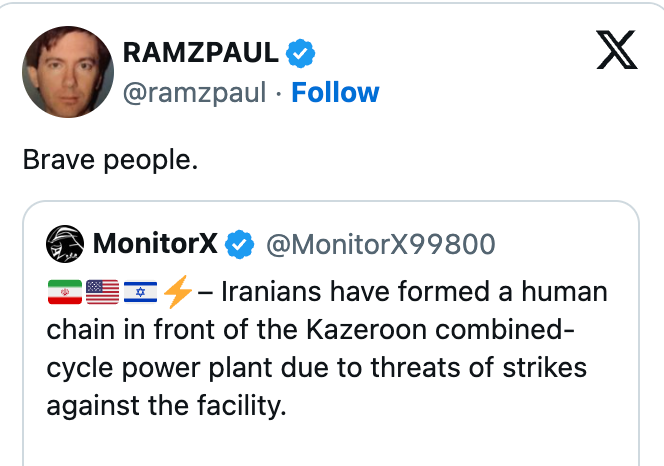Open the @MonitorX99800 handle
This screenshot has width=664, height=466.
378,243
